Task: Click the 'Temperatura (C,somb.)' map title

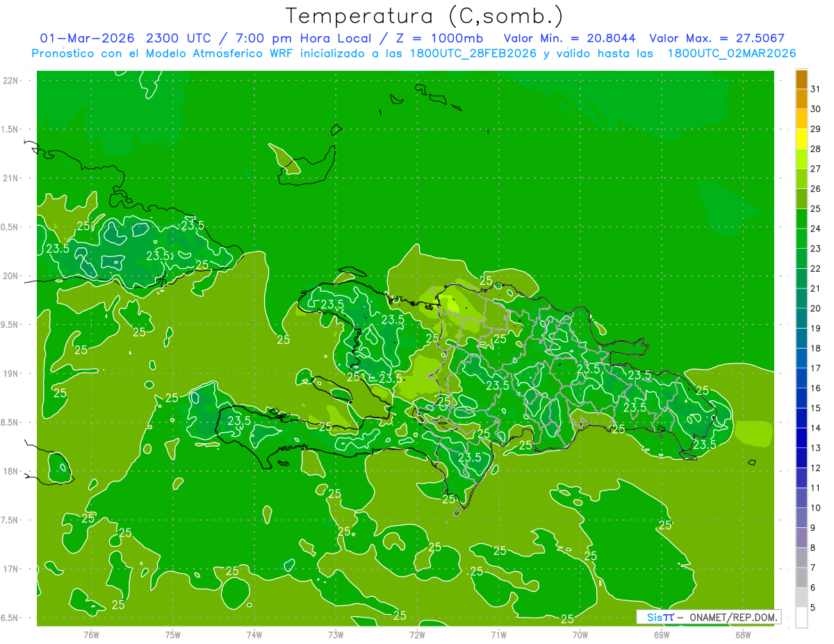Action: pyautogui.click(x=425, y=16)
